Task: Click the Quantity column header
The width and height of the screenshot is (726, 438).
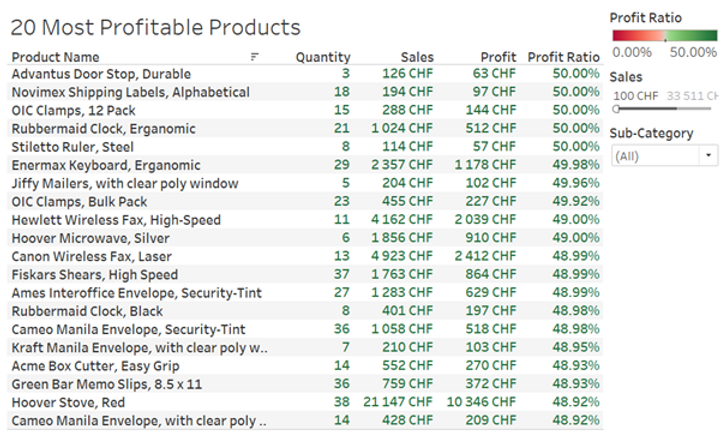Action: pyautogui.click(x=323, y=57)
